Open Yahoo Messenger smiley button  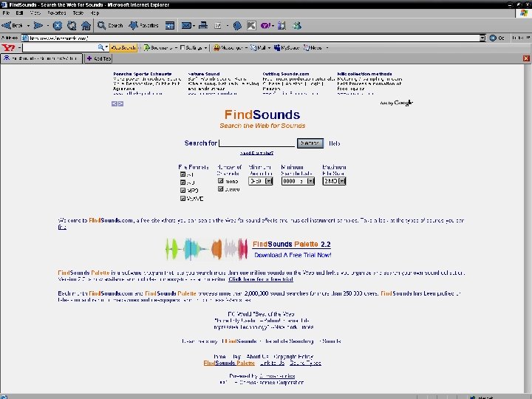(228, 48)
